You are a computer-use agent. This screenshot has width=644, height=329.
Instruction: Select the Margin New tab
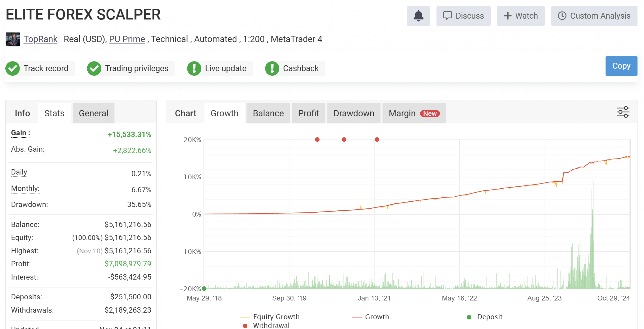(414, 113)
